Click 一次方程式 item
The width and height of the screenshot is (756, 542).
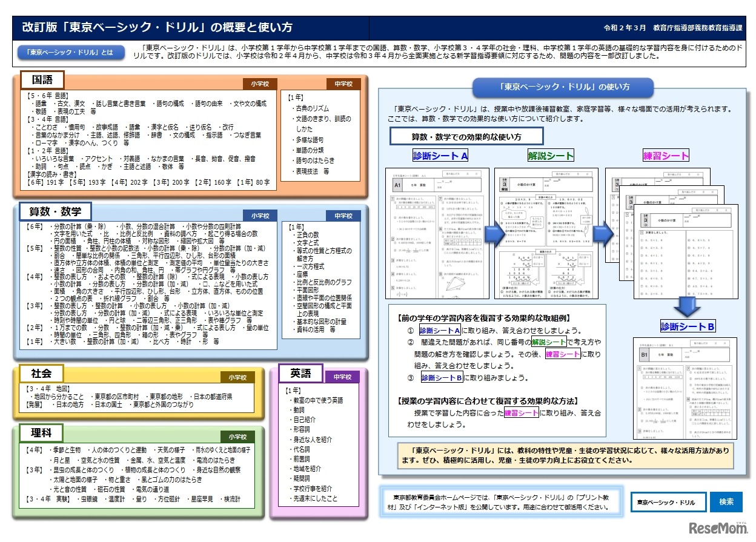point(310,266)
